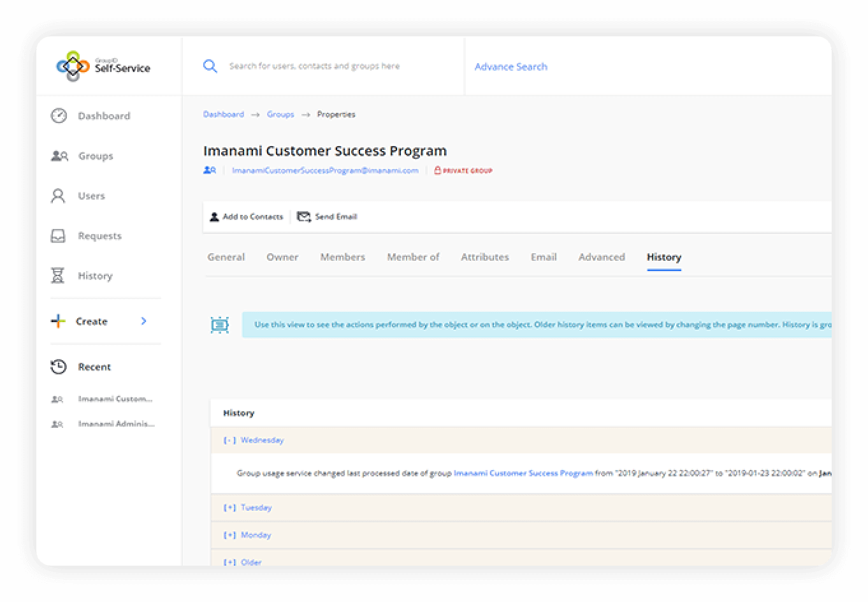Collapse the Wednesday history group
This screenshot has width=868, height=602.
pyautogui.click(x=229, y=440)
